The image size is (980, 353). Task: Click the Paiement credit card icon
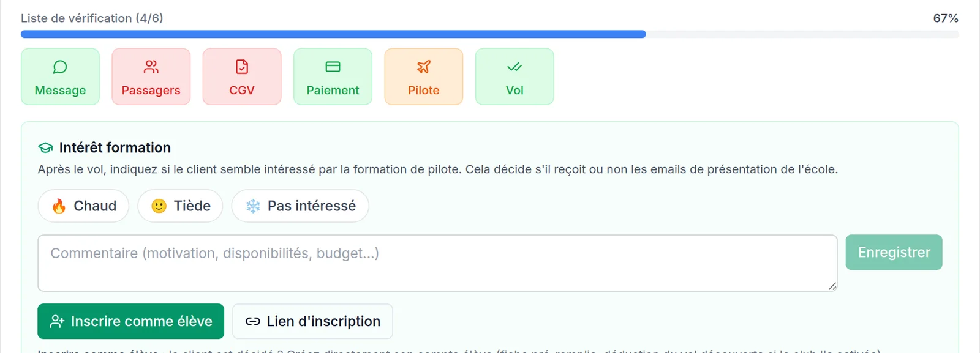(x=333, y=67)
